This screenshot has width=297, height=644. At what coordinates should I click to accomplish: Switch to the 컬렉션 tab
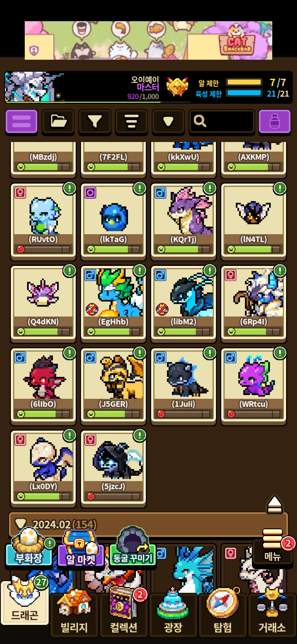pyautogui.click(x=124, y=614)
